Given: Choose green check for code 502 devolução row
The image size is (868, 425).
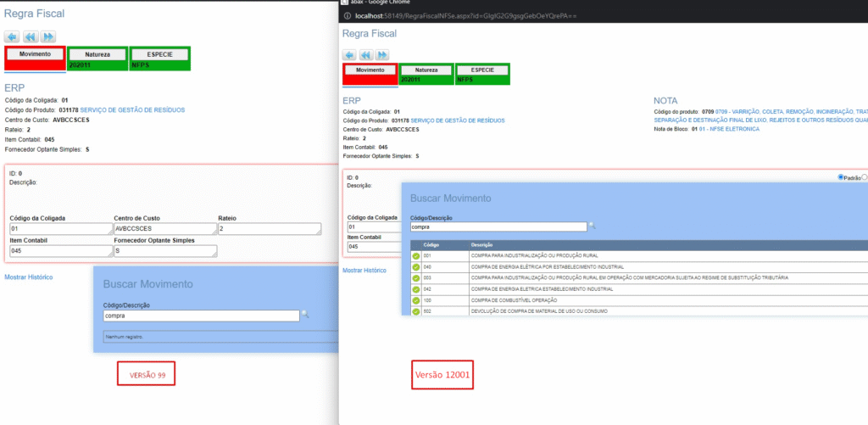Looking at the screenshot, I should point(415,311).
